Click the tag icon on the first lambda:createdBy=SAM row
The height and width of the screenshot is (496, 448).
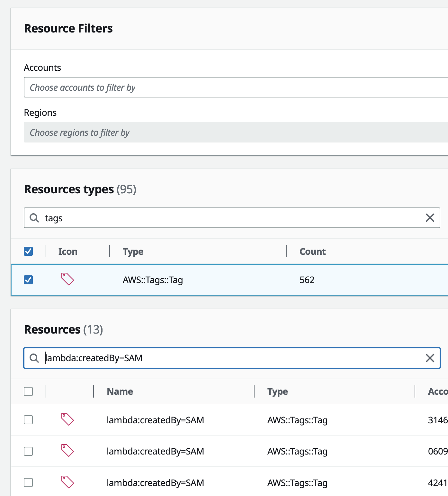click(x=67, y=420)
